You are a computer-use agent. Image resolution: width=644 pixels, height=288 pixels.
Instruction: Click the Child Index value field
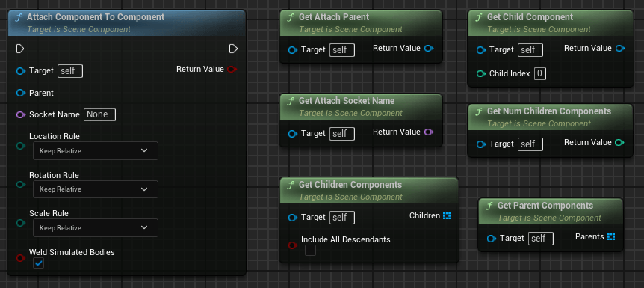click(540, 74)
